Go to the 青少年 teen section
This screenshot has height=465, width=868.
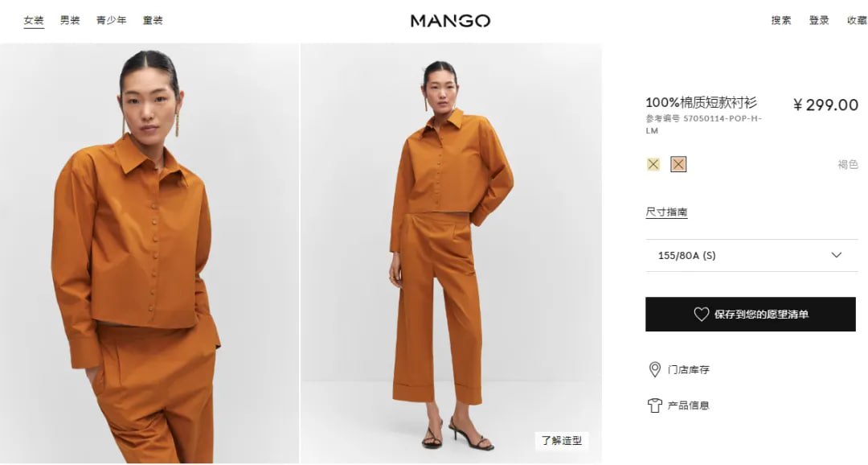click(x=111, y=20)
